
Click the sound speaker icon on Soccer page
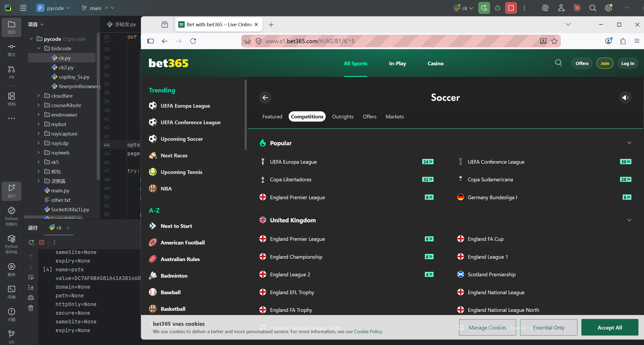625,98
